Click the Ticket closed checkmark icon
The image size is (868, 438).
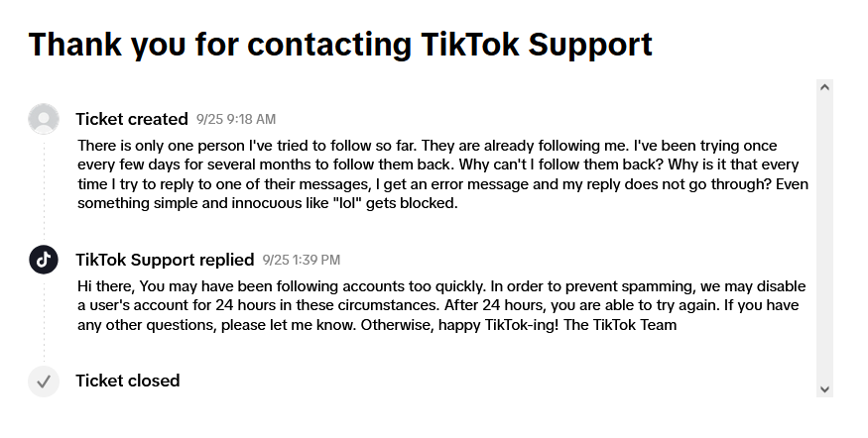pyautogui.click(x=44, y=381)
